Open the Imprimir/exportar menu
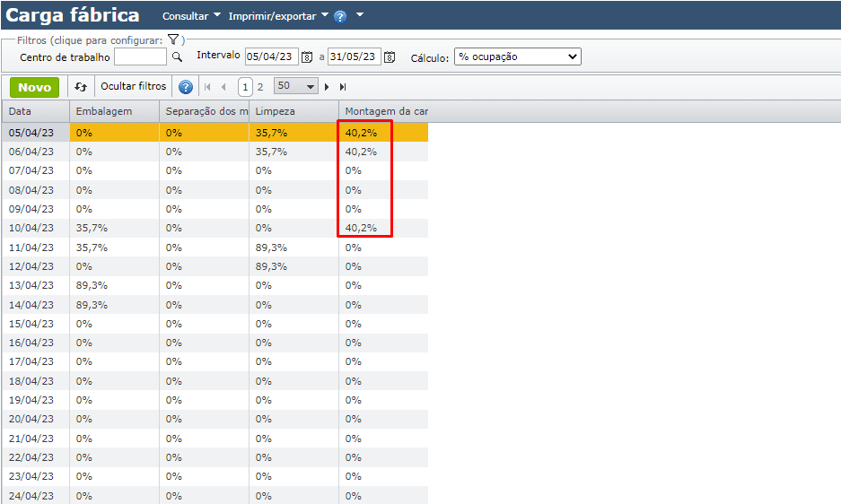This screenshot has height=504, width=841. pyautogui.click(x=278, y=16)
